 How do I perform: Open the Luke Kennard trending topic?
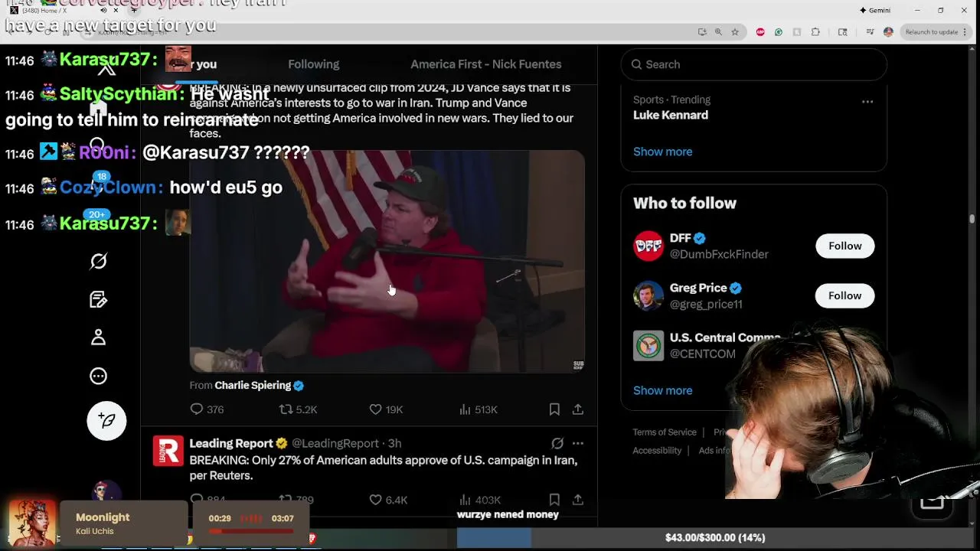(x=671, y=115)
